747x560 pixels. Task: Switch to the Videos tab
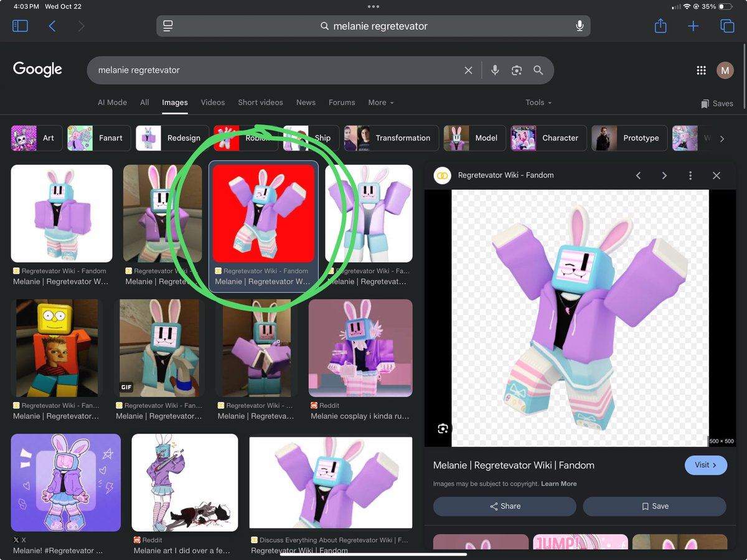point(213,103)
